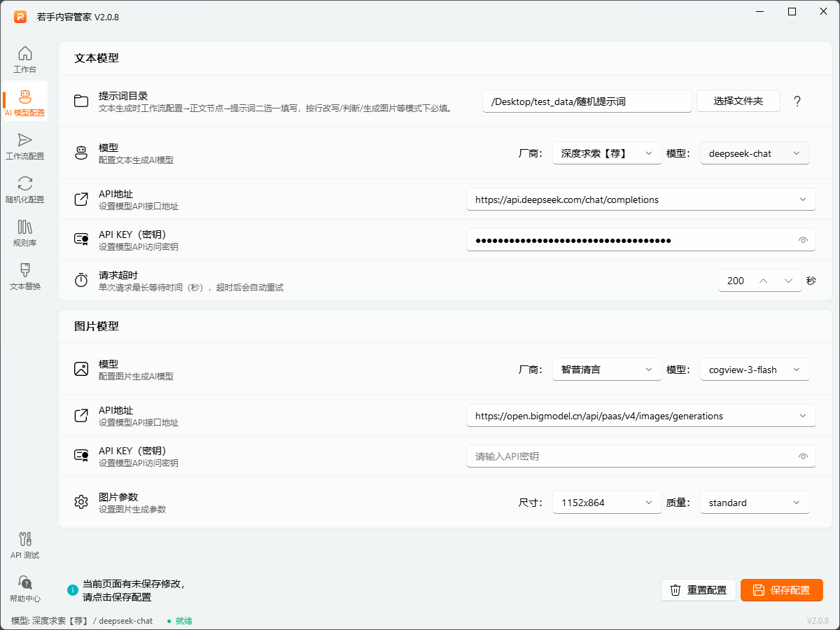Reset settings using 重置配置 button
840x630 pixels.
pos(699,590)
